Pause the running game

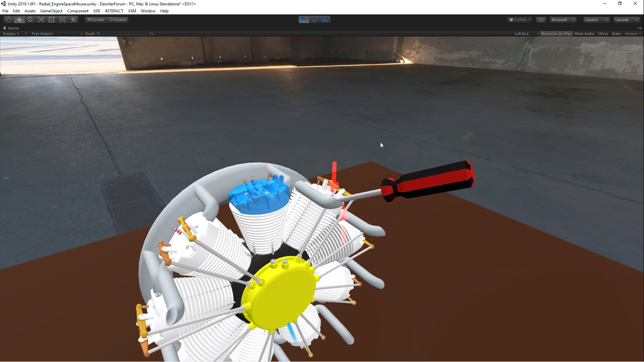pos(315,20)
